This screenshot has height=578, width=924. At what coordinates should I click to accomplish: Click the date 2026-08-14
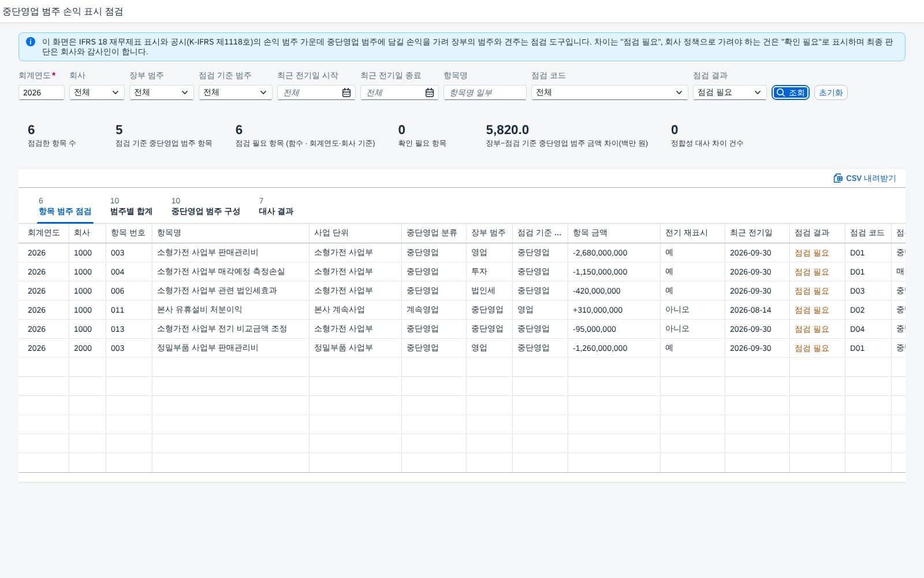coord(751,310)
